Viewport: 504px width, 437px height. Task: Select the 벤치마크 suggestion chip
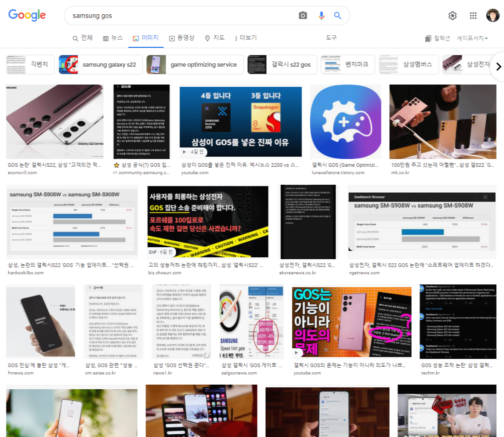coord(348,64)
